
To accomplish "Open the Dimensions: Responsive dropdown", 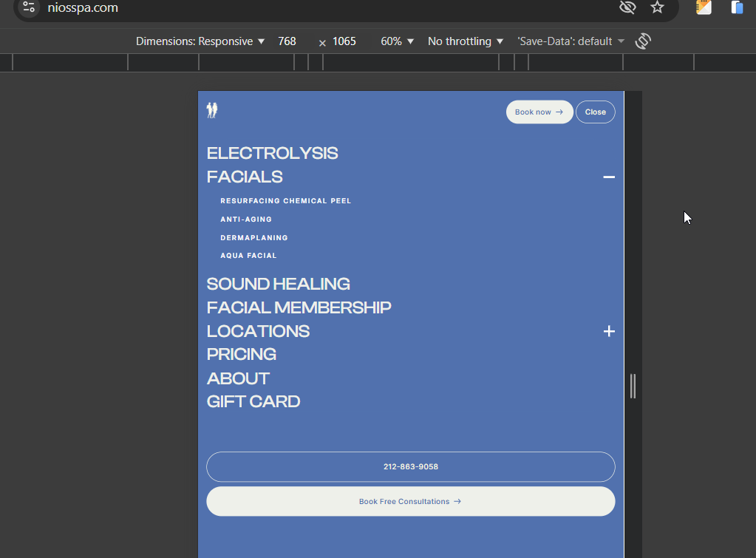I will 200,41.
